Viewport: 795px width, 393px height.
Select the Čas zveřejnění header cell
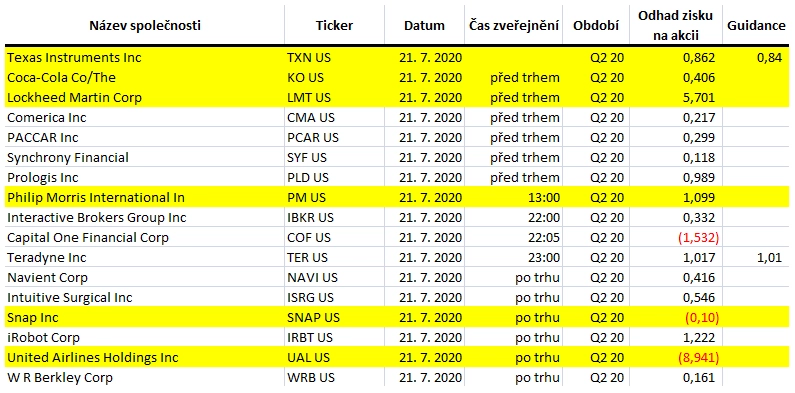click(x=513, y=26)
